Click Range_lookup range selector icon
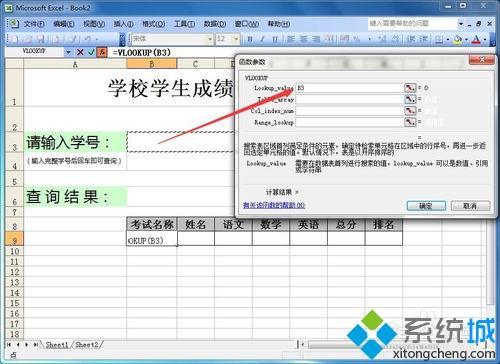 click(410, 122)
